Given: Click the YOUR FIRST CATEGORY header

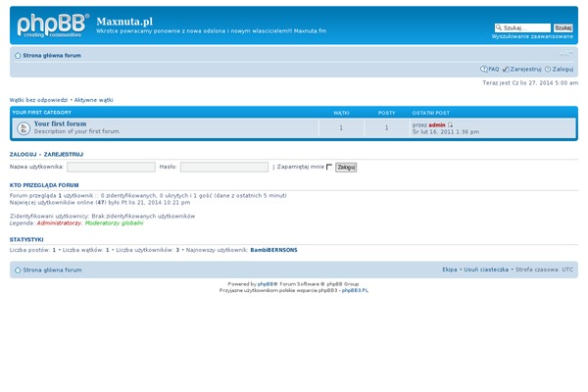Looking at the screenshot, I should (x=41, y=113).
